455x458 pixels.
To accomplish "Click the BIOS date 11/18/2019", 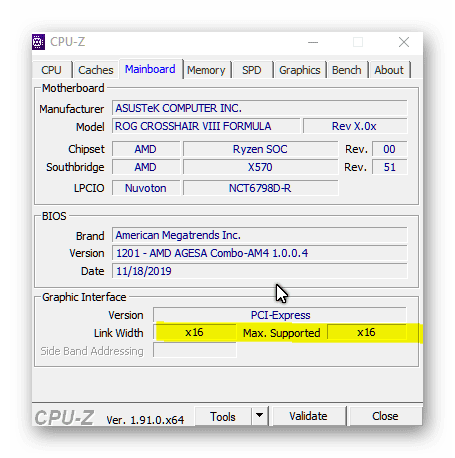I will [259, 271].
